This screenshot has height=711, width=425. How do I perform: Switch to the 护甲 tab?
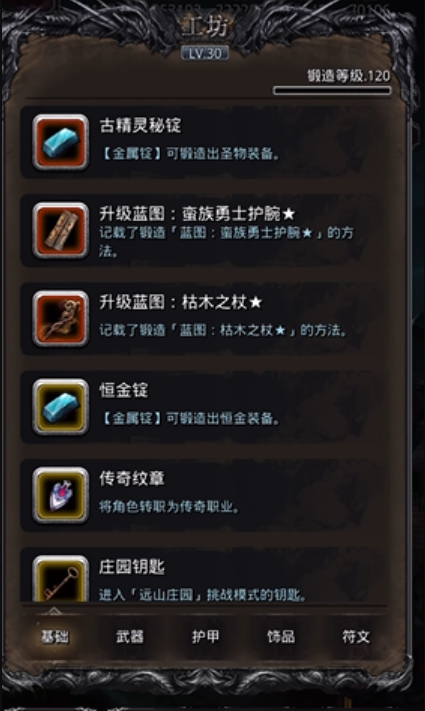coord(205,637)
